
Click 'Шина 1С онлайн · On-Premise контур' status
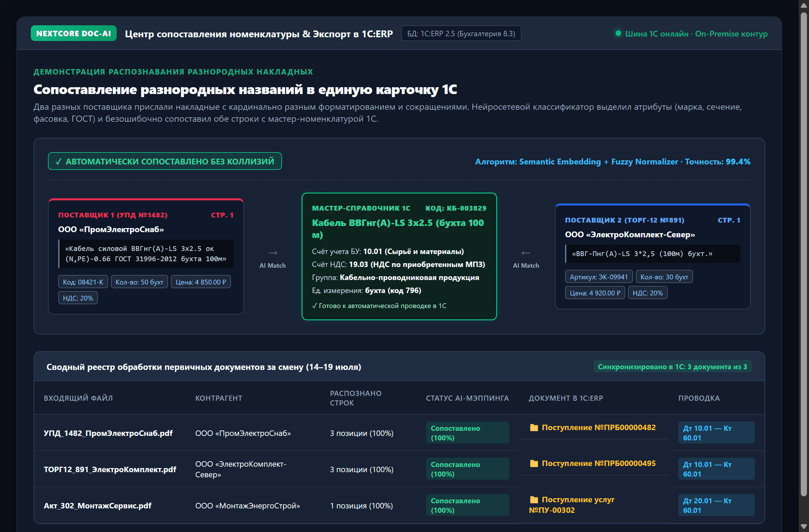point(696,34)
